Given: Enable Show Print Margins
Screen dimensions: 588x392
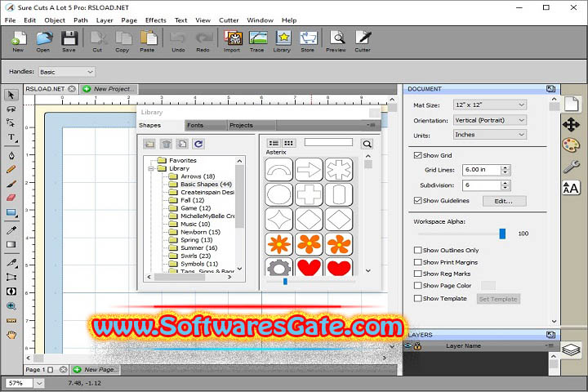Looking at the screenshot, I should pyautogui.click(x=418, y=262).
